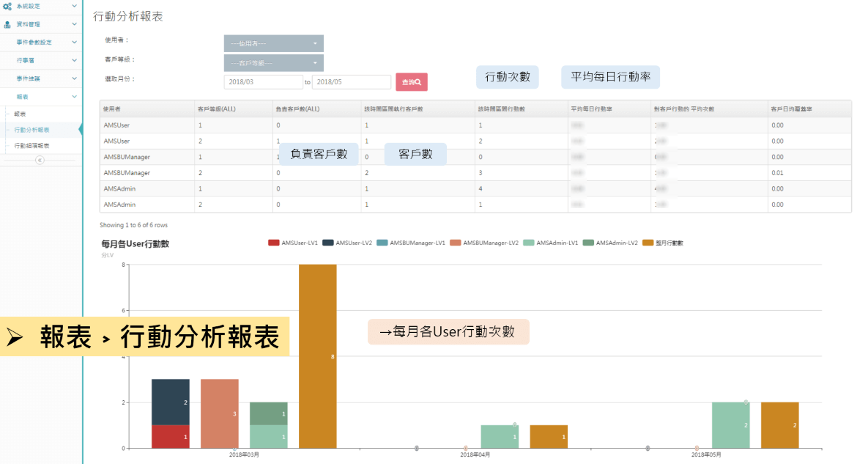Select the AMSBUManager row with customer level 1
868x464 pixels.
[x=475, y=157]
